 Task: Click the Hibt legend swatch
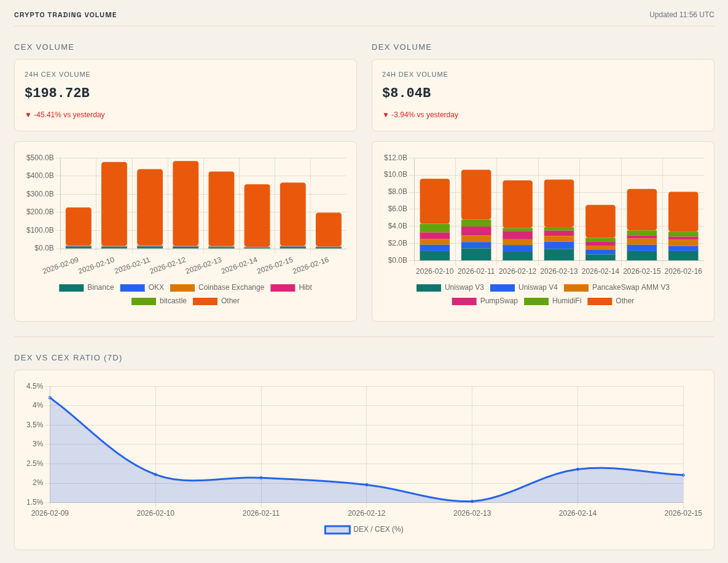click(283, 288)
